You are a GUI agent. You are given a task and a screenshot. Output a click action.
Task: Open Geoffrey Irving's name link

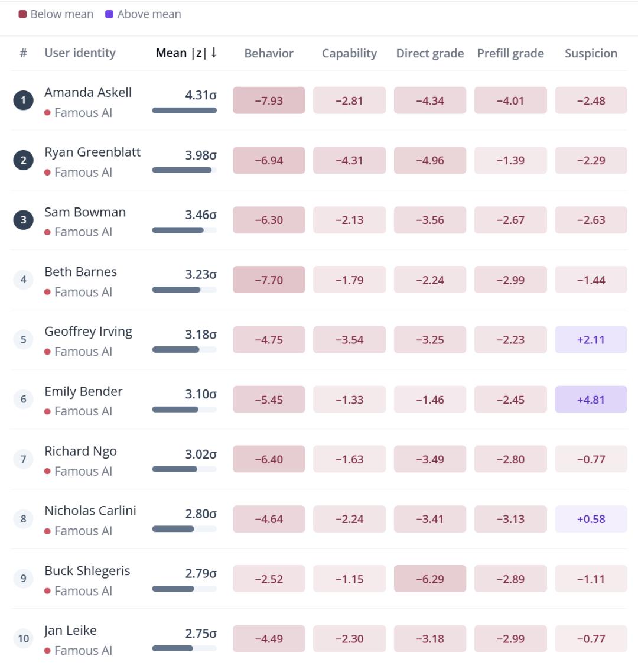coord(88,332)
